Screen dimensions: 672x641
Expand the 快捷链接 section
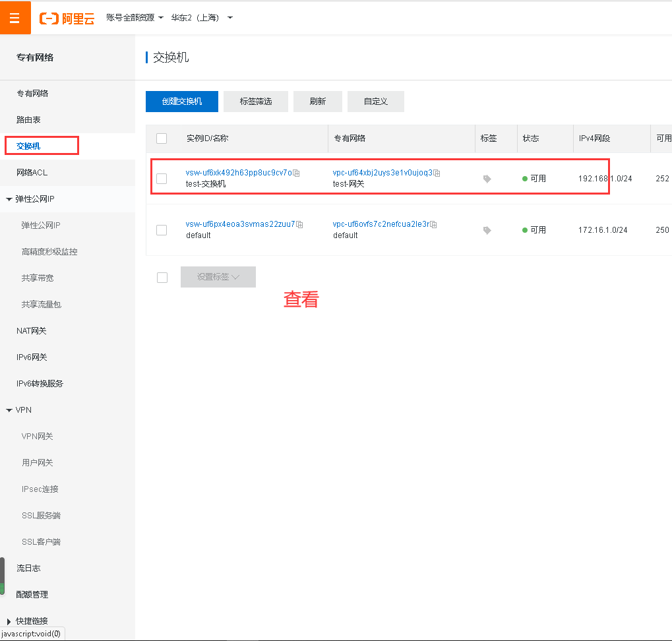point(9,621)
